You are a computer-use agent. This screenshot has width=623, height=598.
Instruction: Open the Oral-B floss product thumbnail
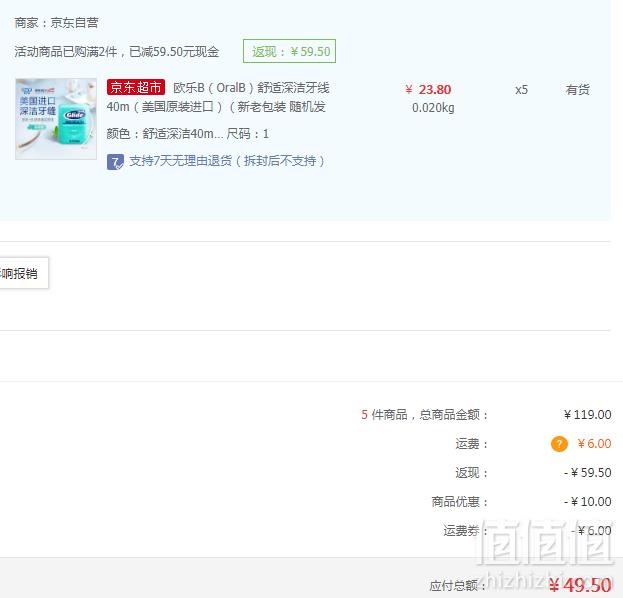[56, 119]
